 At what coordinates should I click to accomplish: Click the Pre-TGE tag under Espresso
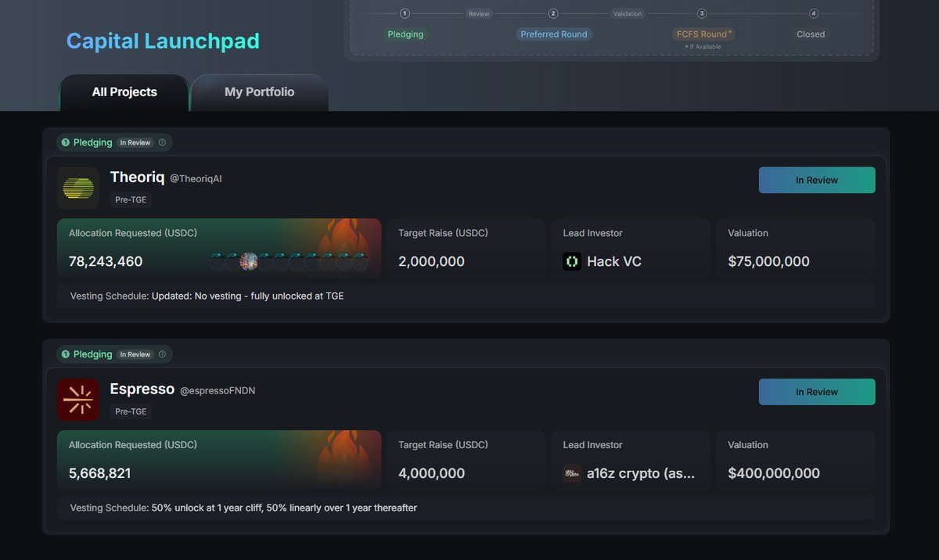[131, 411]
